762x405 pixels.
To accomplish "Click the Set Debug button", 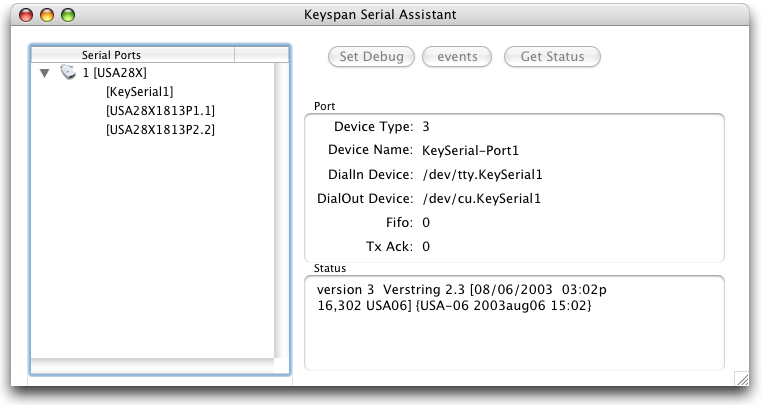I will 371,56.
